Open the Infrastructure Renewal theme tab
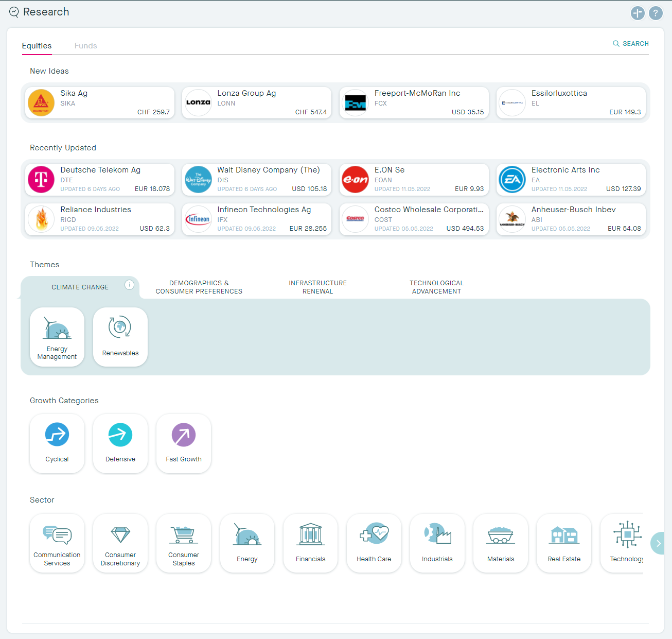672x639 pixels. click(317, 287)
